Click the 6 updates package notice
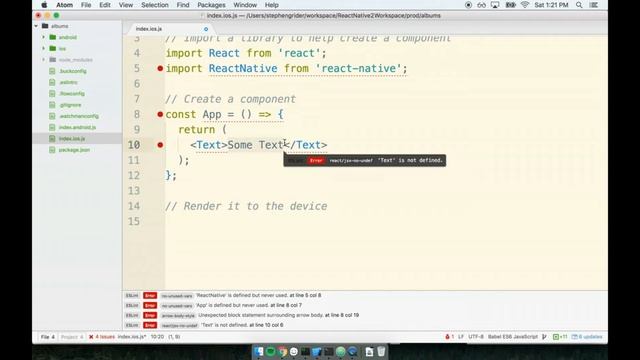Image resolution: width=640 pixels, height=360 pixels. (587, 337)
